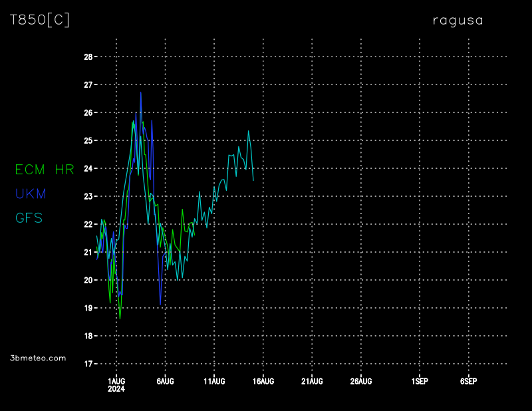Select the GFS legend entry

29,217
